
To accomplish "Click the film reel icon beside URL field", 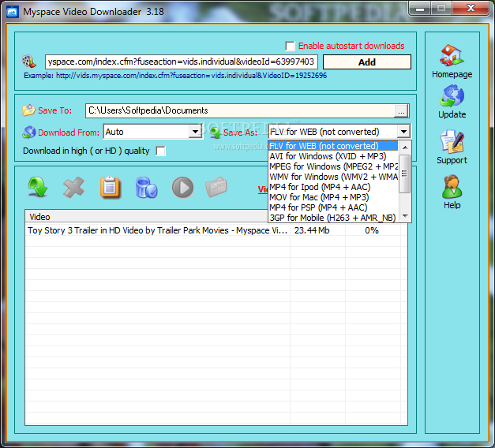I will tap(29, 62).
